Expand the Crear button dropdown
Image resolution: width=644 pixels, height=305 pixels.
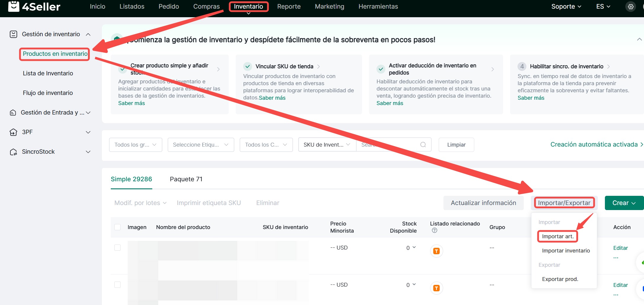pyautogui.click(x=624, y=203)
